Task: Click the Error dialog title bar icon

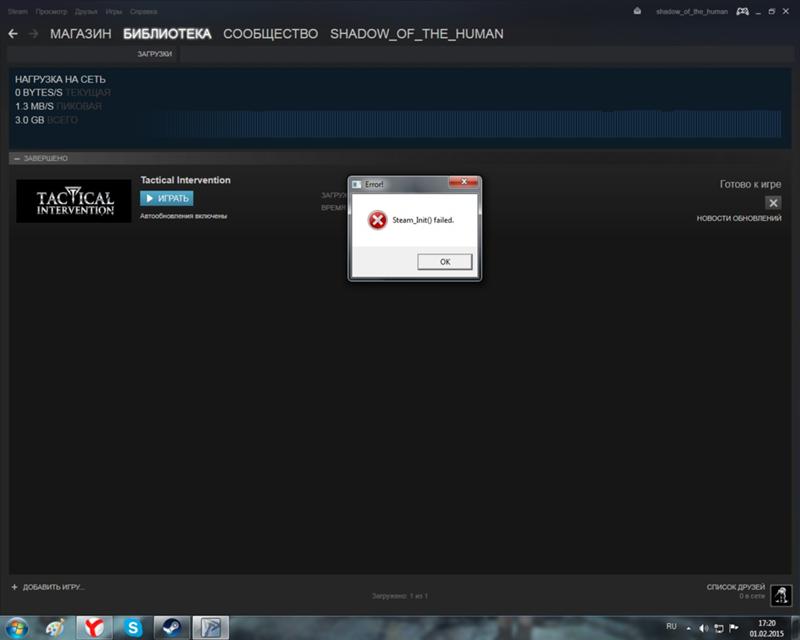Action: (357, 184)
